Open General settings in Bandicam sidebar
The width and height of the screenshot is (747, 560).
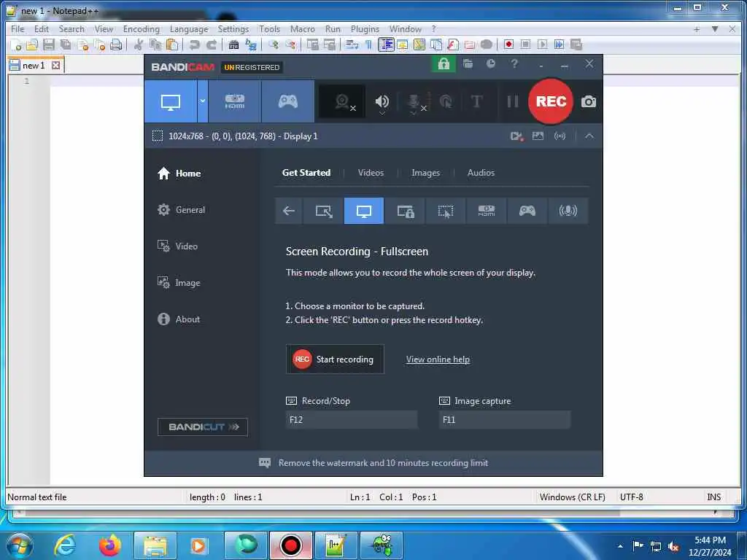(181, 210)
